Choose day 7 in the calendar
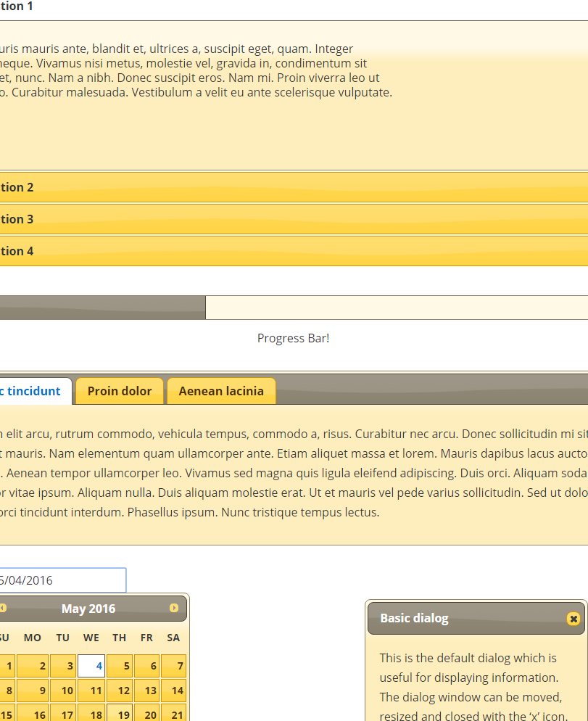 point(173,666)
